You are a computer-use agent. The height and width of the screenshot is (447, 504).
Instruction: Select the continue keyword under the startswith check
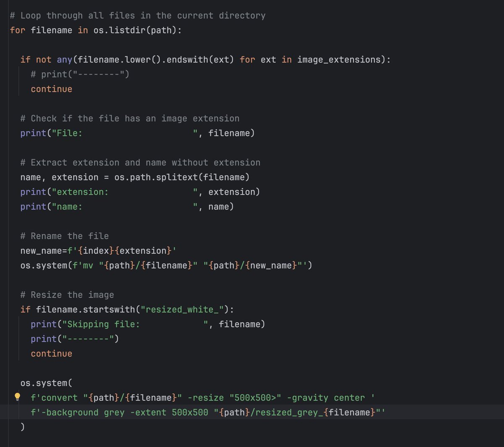pos(51,353)
